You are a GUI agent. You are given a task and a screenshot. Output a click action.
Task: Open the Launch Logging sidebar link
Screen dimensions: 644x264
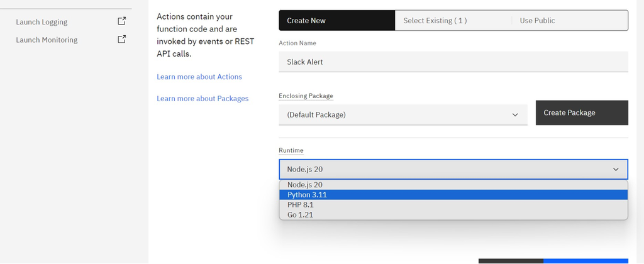click(x=42, y=22)
